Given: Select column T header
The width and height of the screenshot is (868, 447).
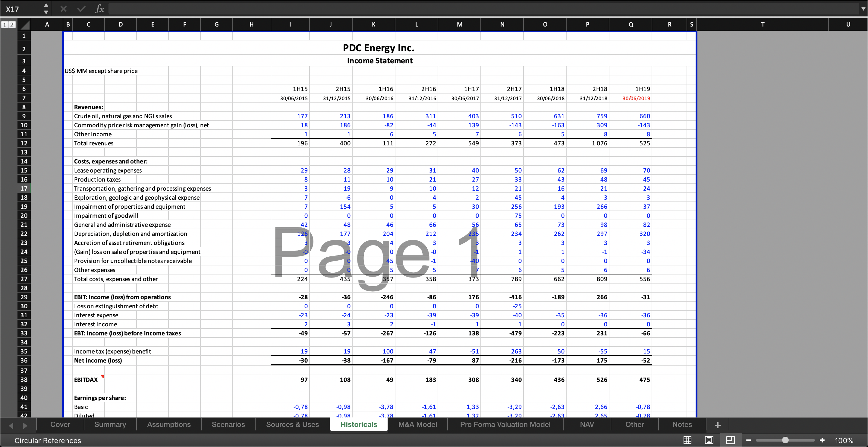Looking at the screenshot, I should click(763, 25).
